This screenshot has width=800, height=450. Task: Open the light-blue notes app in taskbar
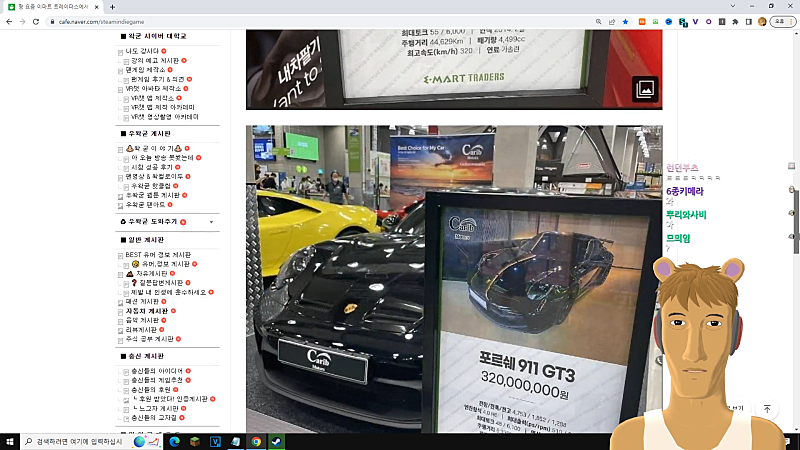(x=236, y=441)
